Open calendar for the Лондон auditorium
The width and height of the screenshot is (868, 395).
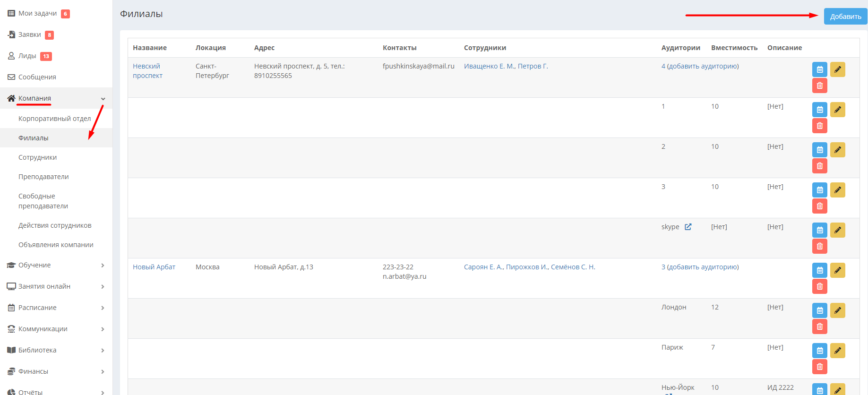pyautogui.click(x=820, y=310)
